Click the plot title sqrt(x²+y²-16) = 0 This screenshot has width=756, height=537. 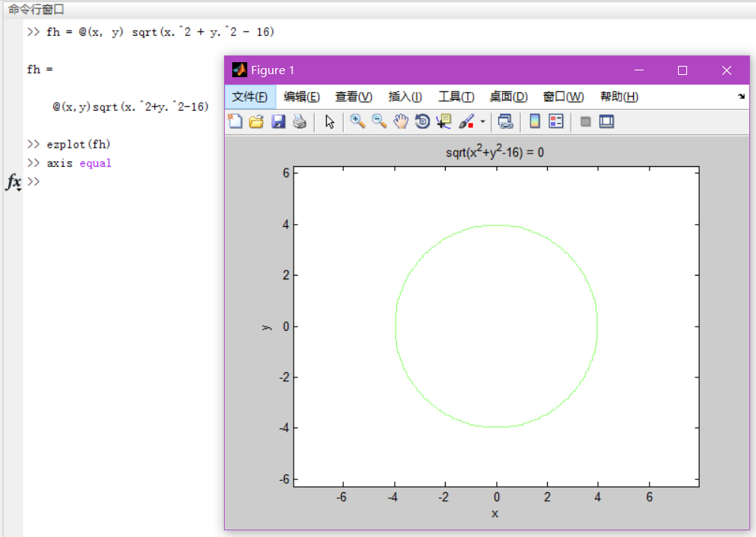(x=495, y=151)
